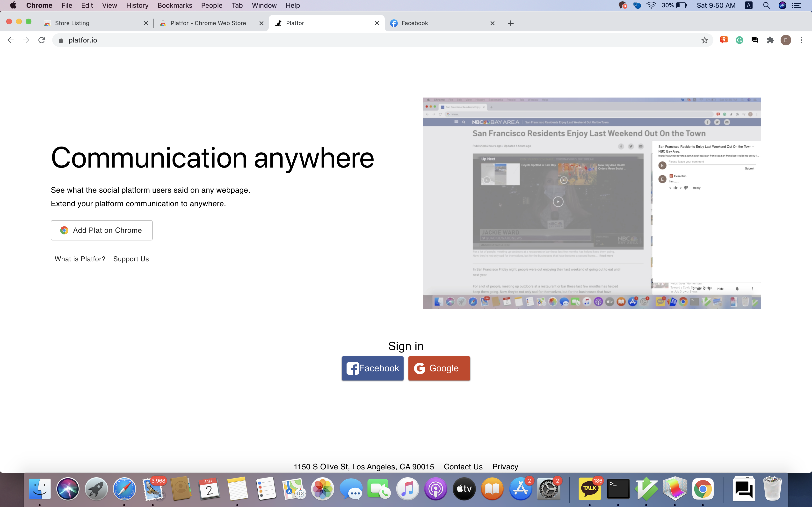Click the reload page icon
The image size is (812, 507).
(x=42, y=40)
